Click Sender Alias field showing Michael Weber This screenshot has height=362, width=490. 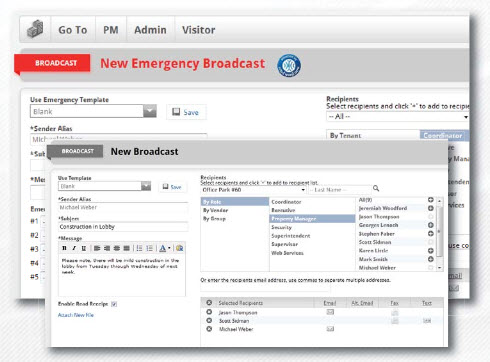(x=123, y=207)
